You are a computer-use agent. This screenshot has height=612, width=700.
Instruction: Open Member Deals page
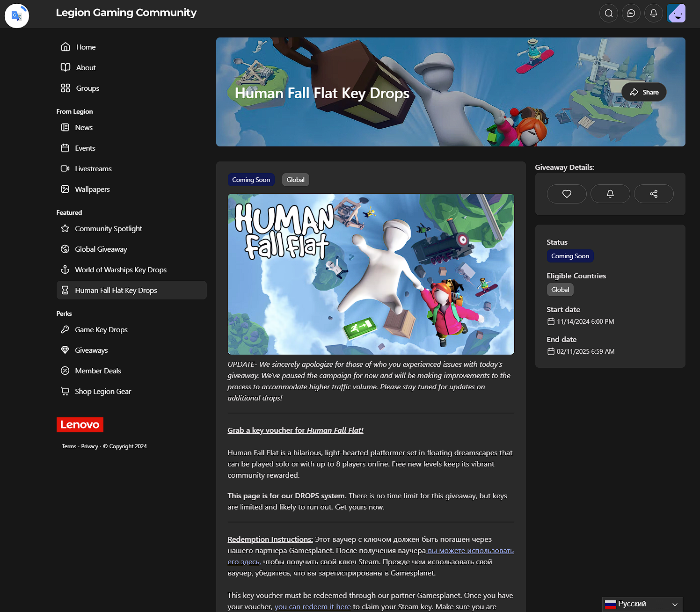pyautogui.click(x=131, y=371)
